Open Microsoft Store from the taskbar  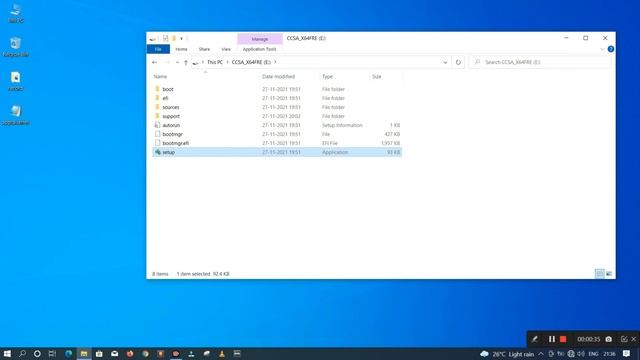(99, 353)
